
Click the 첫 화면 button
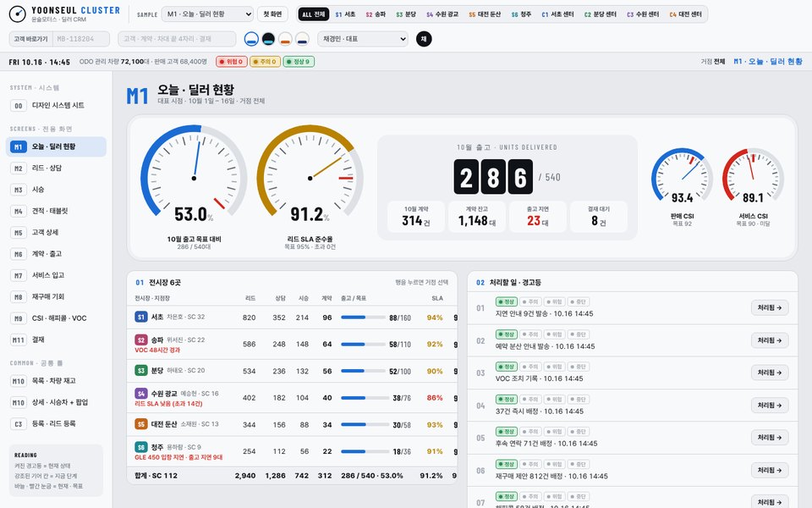[272, 14]
